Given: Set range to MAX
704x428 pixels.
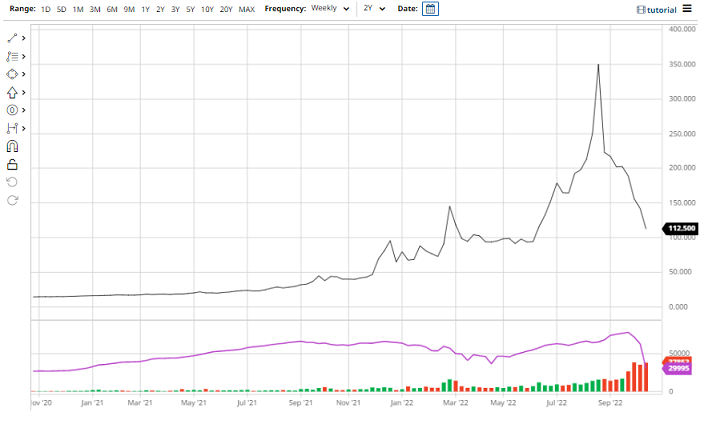Looking at the screenshot, I should (x=246, y=9).
